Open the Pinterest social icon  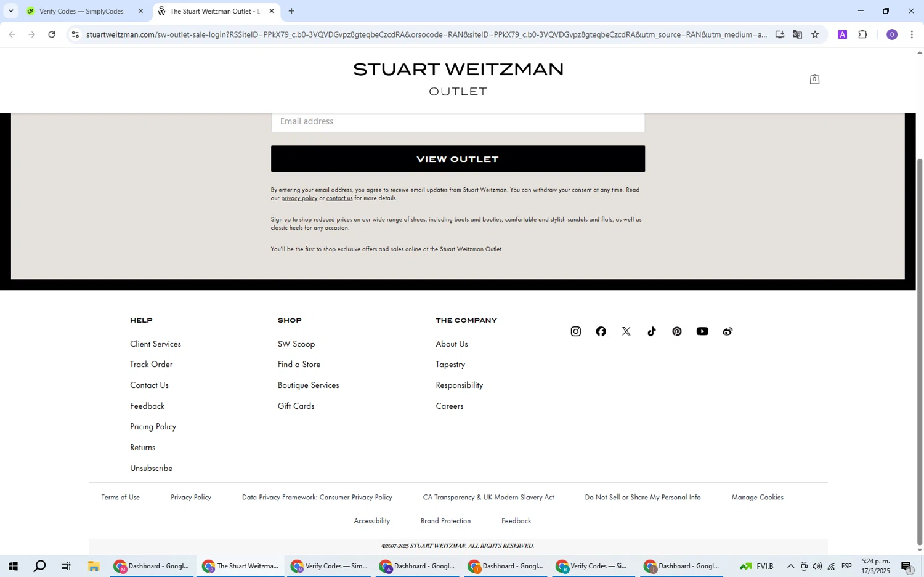[677, 331]
